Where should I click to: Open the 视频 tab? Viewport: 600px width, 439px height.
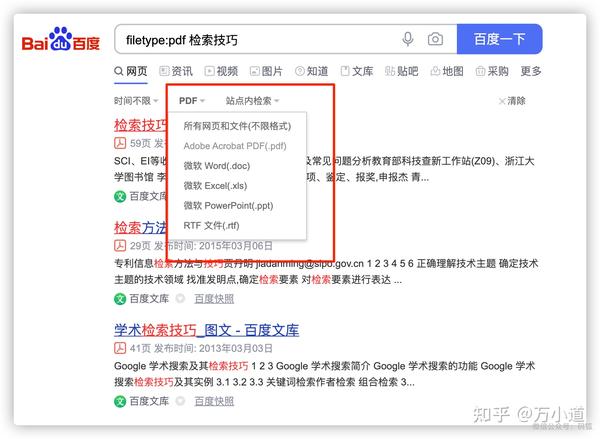tap(221, 71)
